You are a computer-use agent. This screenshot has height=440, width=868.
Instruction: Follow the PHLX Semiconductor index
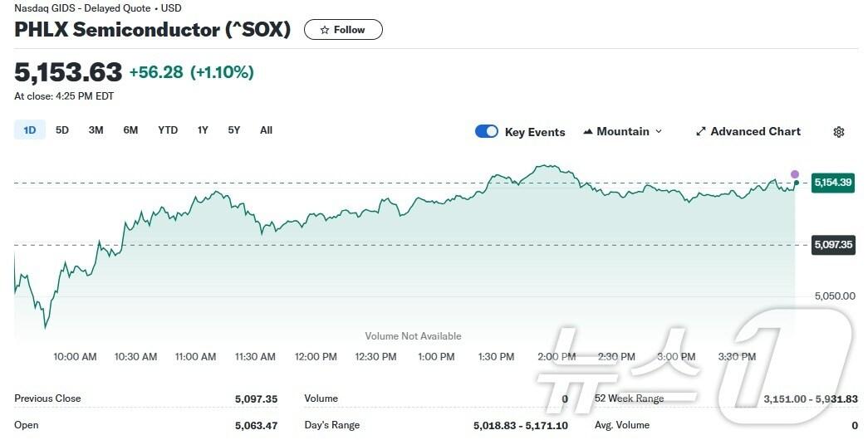343,30
